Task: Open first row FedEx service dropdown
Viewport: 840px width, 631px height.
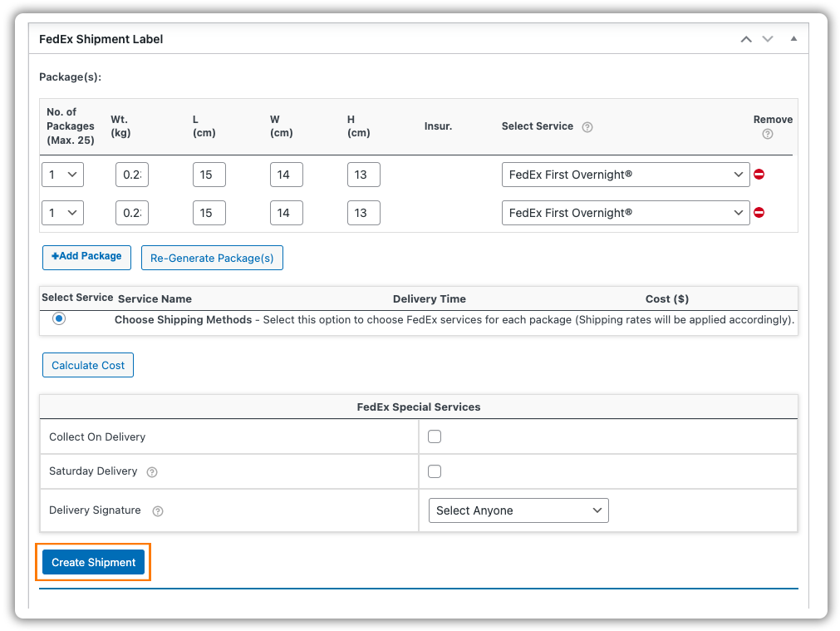Action: click(x=625, y=175)
